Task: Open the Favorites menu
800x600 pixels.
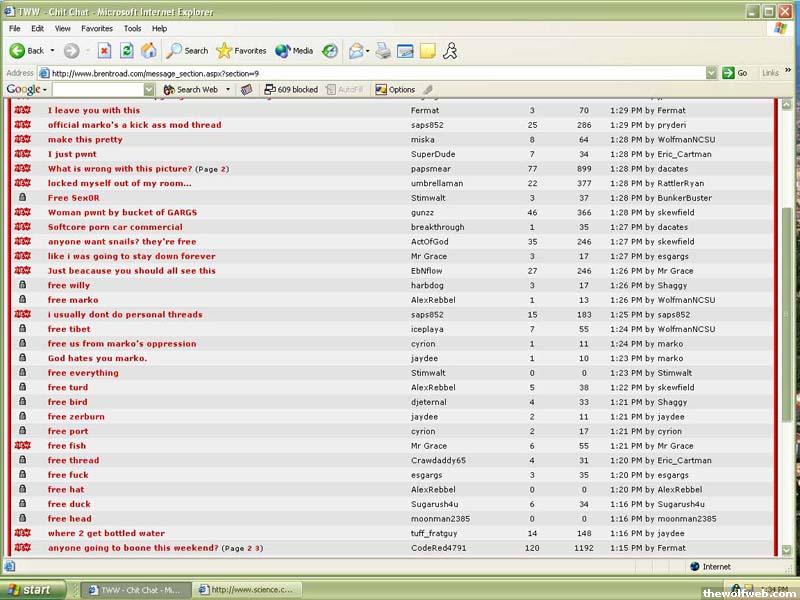Action: 97,29
